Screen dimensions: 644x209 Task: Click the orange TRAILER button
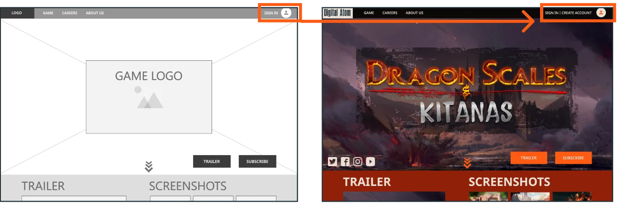tap(529, 158)
